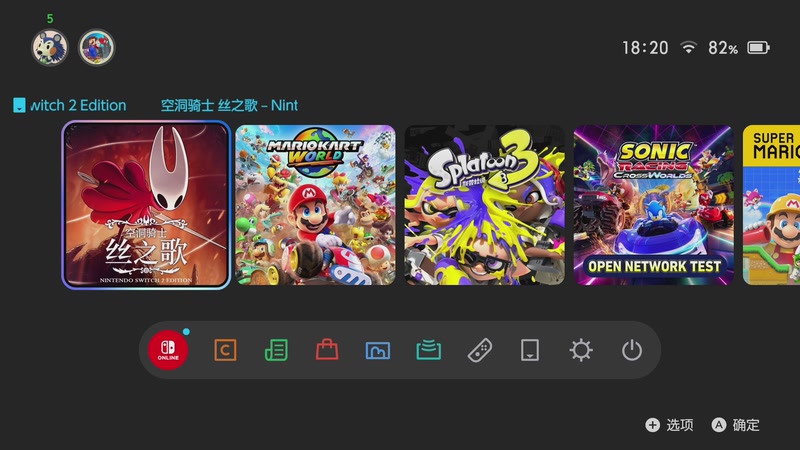Viewport: 800px width, 450px height.
Task: Open the Album icon
Action: [x=378, y=351]
